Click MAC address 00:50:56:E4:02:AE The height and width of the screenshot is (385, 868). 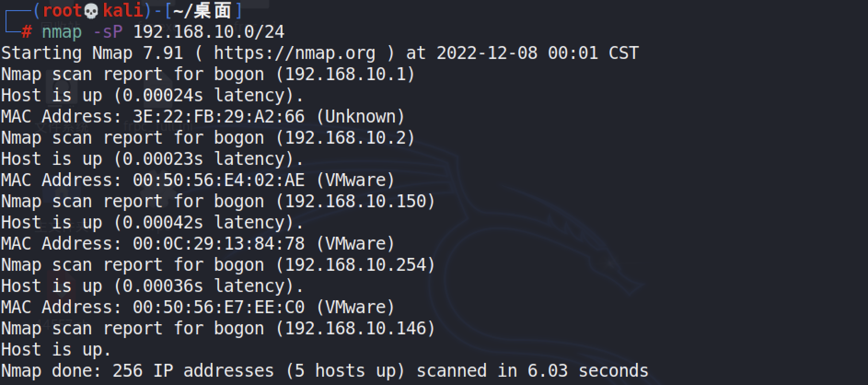coord(219,180)
